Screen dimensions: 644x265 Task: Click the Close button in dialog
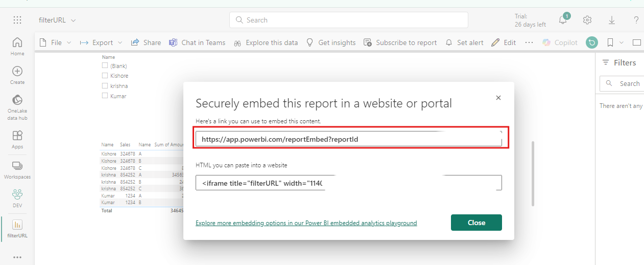click(x=476, y=223)
